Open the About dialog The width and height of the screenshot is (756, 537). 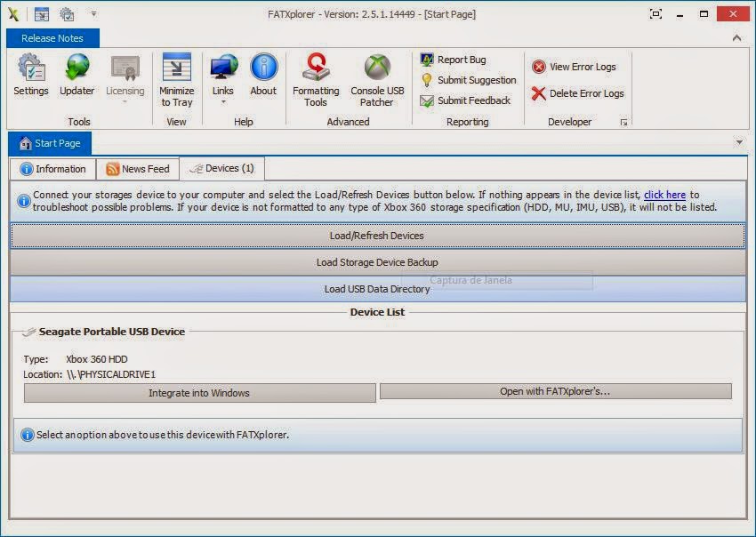click(x=263, y=76)
